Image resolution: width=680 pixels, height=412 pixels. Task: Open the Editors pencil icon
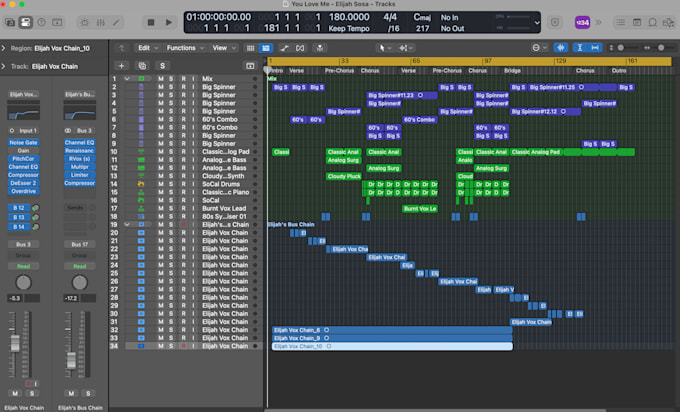116,22
